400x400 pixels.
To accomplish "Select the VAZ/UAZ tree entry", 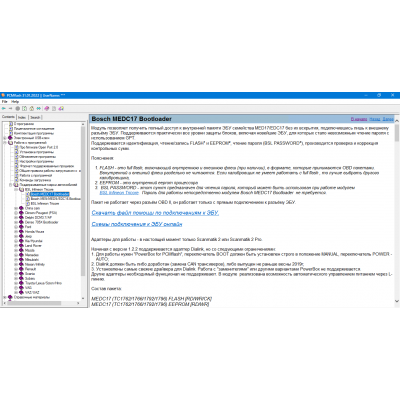I will pyautogui.click(x=32, y=292).
